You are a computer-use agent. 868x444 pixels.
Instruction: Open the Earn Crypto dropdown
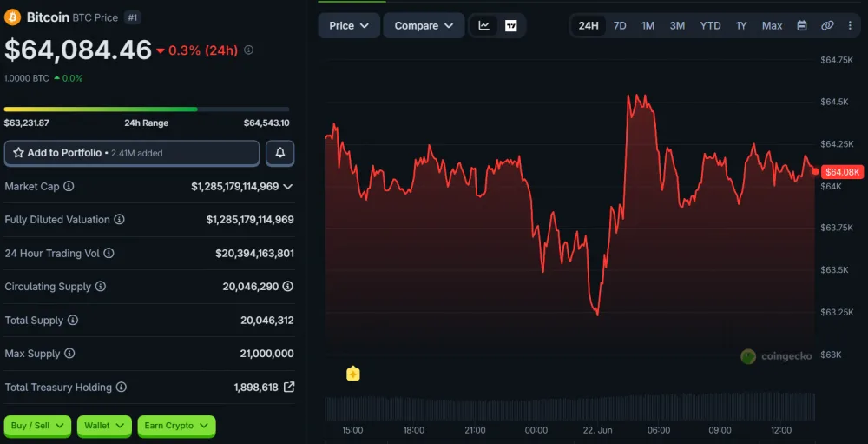point(176,426)
